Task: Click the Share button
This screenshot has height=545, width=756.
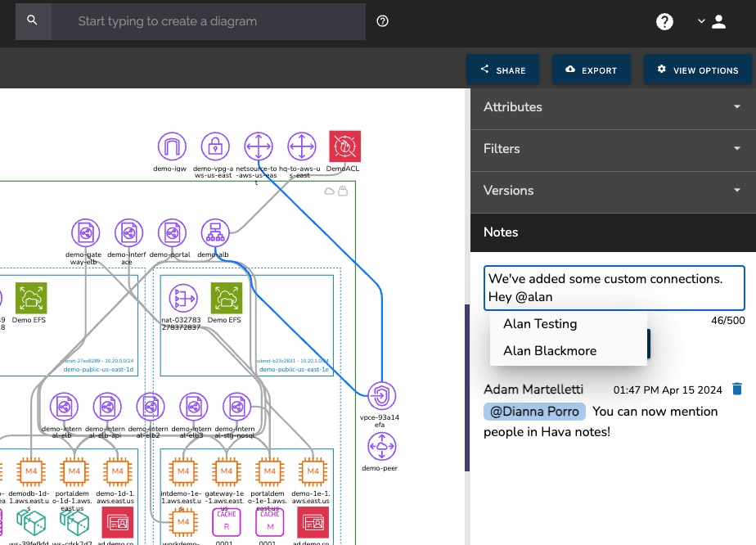Action: (x=503, y=70)
